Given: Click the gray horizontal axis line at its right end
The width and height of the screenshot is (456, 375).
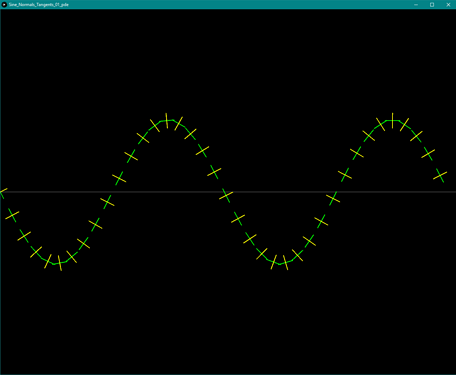Looking at the screenshot, I should click(452, 192).
